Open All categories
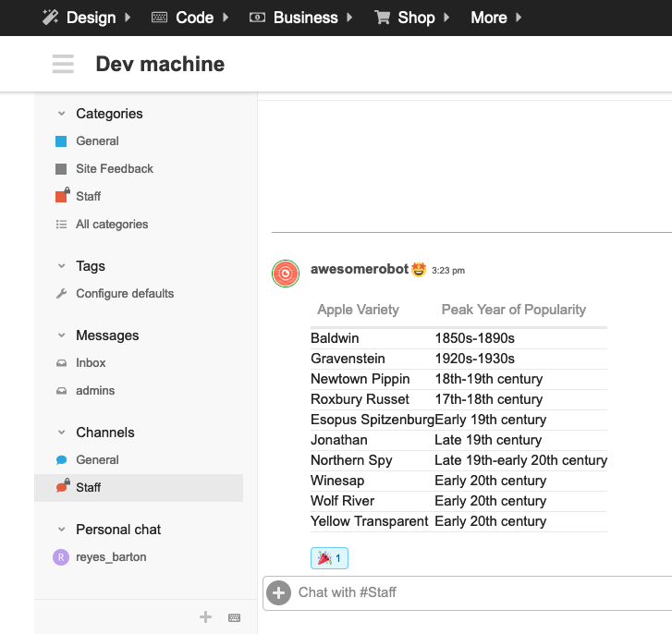Image resolution: width=672 pixels, height=634 pixels. tap(112, 224)
